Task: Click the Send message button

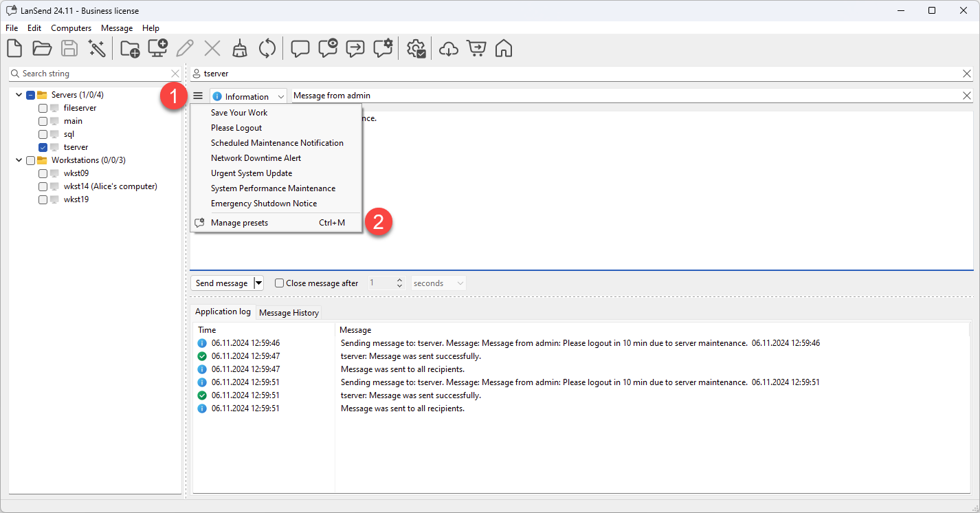Action: click(221, 283)
